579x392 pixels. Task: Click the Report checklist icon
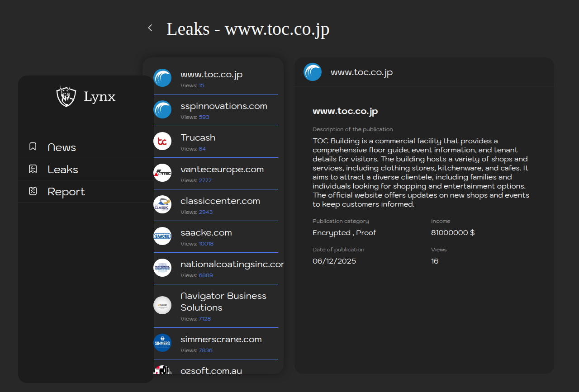click(33, 191)
